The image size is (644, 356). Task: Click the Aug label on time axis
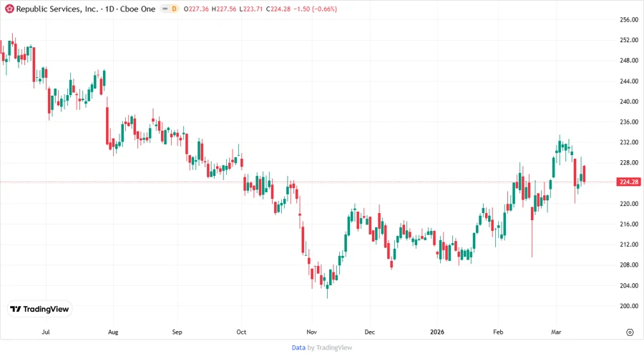113,332
